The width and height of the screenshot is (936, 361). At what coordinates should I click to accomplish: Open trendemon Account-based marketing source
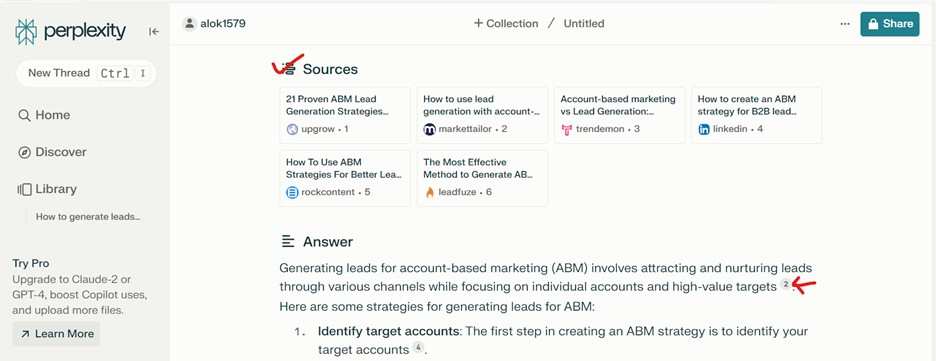(x=620, y=115)
